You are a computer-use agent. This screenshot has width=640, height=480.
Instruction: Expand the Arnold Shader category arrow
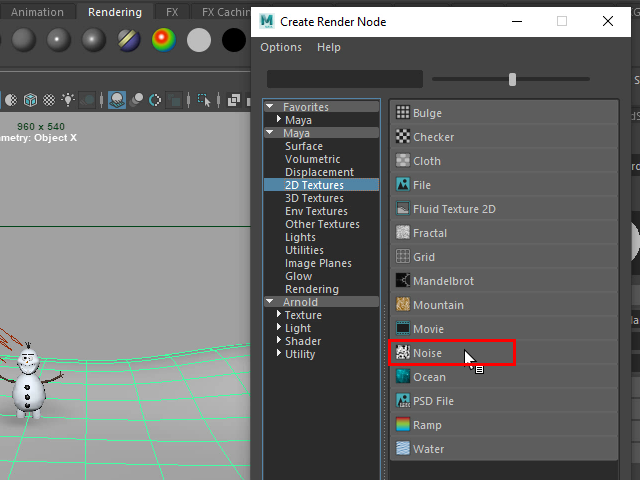(x=277, y=341)
